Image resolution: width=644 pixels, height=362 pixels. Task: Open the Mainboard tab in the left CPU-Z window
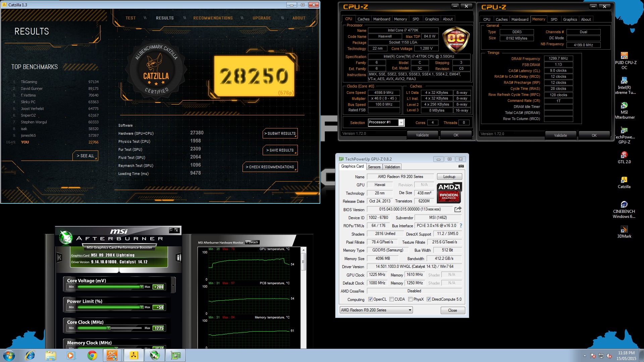pyautogui.click(x=382, y=19)
